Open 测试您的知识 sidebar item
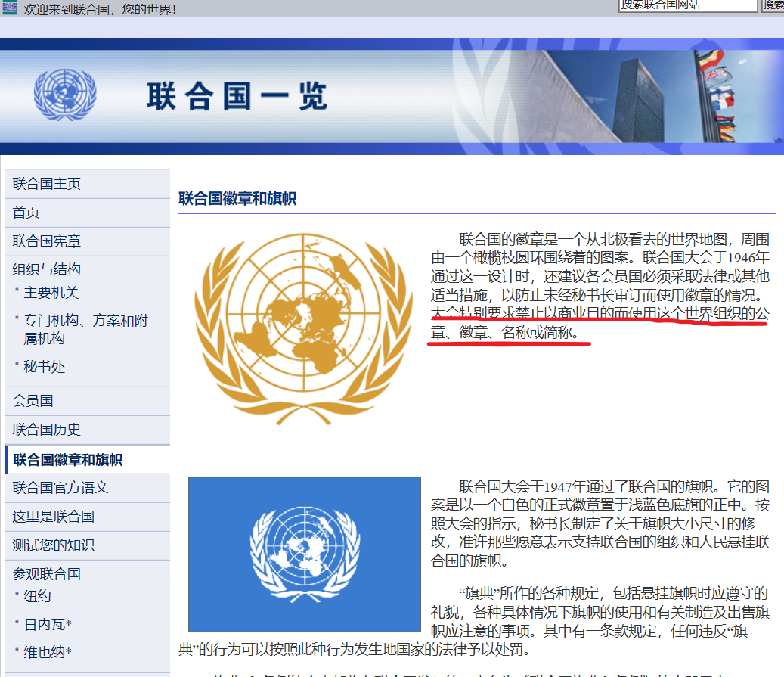This screenshot has height=677, width=784. click(x=54, y=545)
